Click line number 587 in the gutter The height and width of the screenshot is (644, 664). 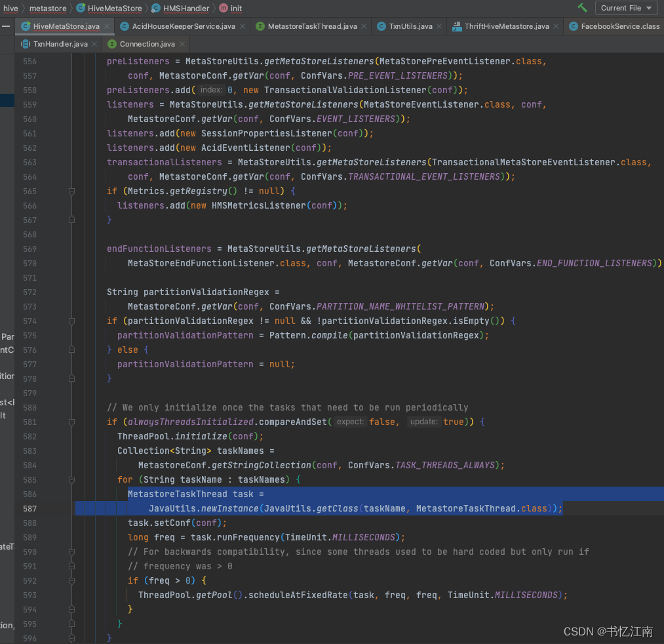point(29,509)
